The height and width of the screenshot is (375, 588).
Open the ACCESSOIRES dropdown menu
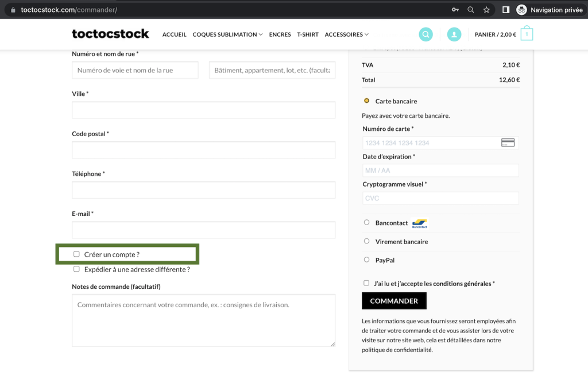[x=346, y=34]
